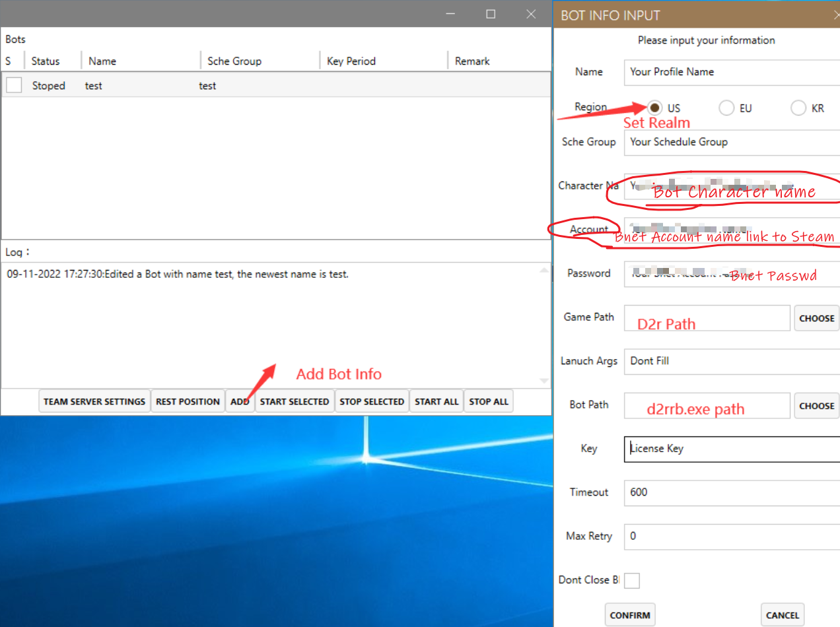Click 'Please input your information' text
The image size is (840, 627).
point(707,40)
